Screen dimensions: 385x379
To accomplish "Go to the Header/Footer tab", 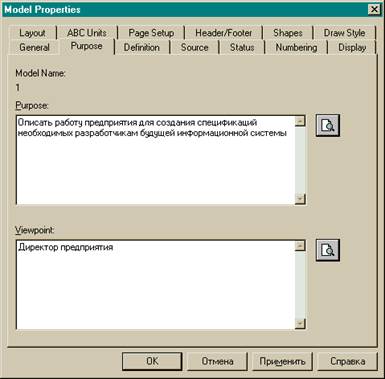I will click(x=223, y=33).
